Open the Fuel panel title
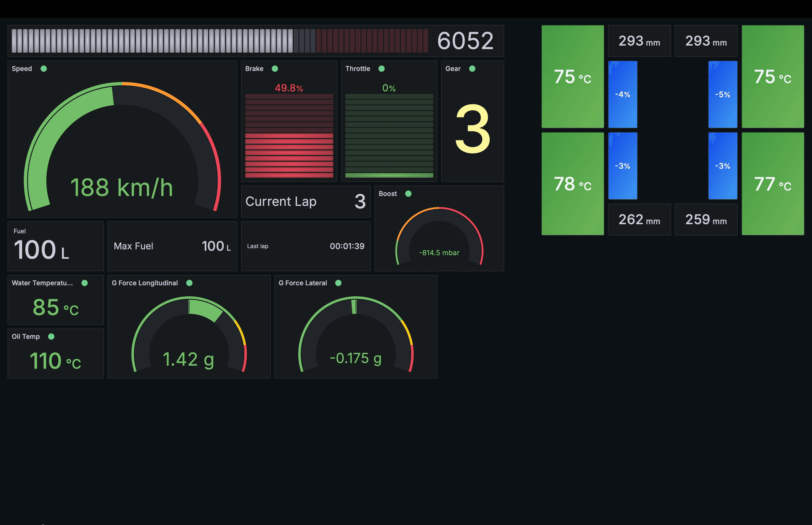 coord(20,231)
